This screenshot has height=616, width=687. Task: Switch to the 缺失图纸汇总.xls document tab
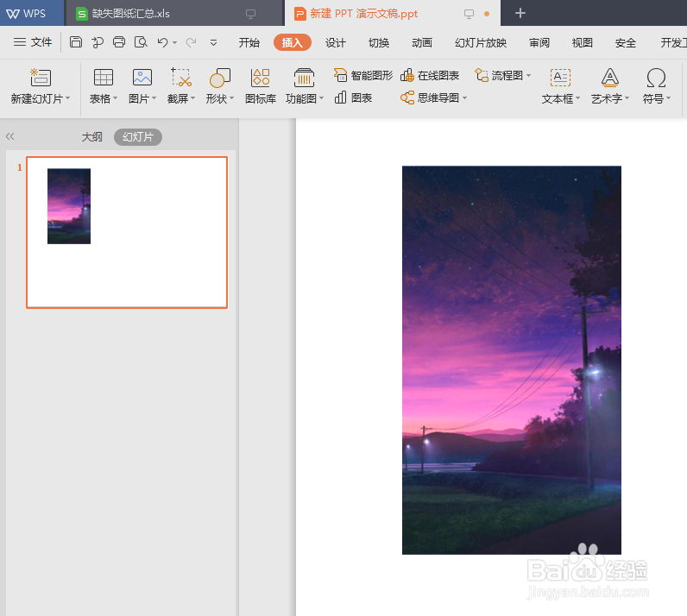click(x=175, y=13)
